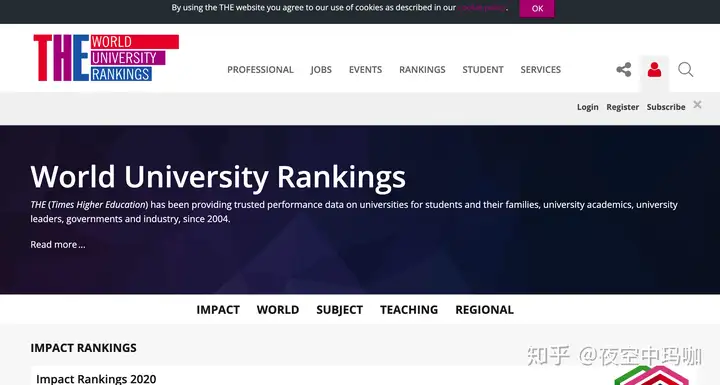Click the World University Rankings heading
Viewport: 720px width, 385px height.
218,177
